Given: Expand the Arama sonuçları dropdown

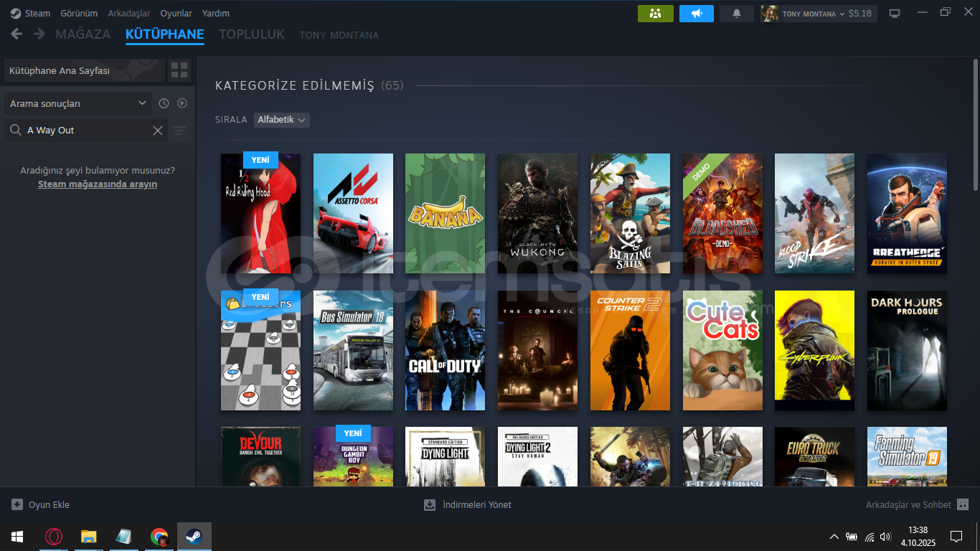Looking at the screenshot, I should click(x=78, y=103).
